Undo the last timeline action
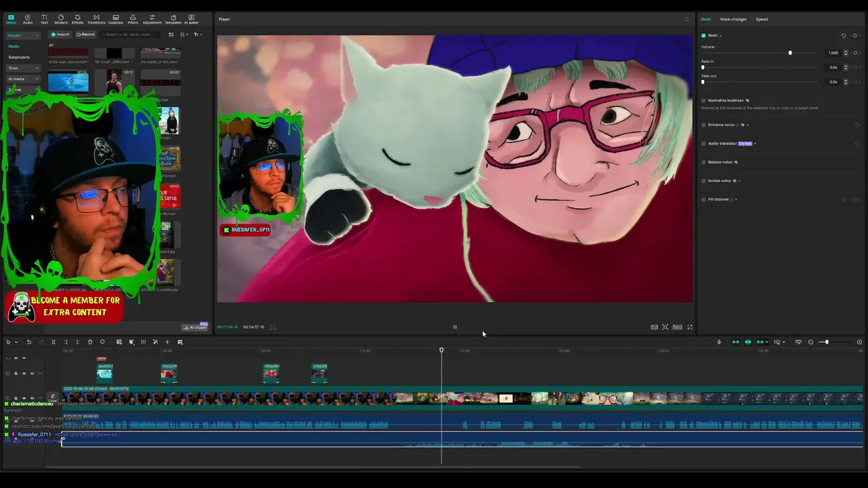The height and width of the screenshot is (488, 868). coord(28,342)
